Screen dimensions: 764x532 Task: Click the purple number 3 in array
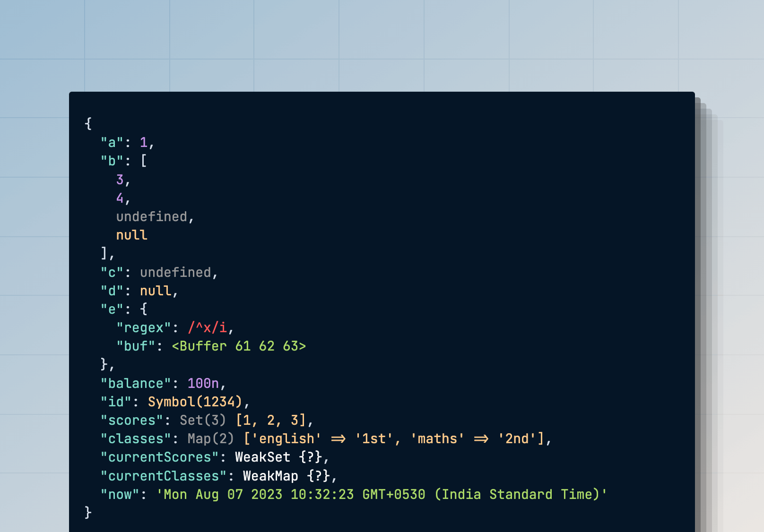[x=120, y=180]
